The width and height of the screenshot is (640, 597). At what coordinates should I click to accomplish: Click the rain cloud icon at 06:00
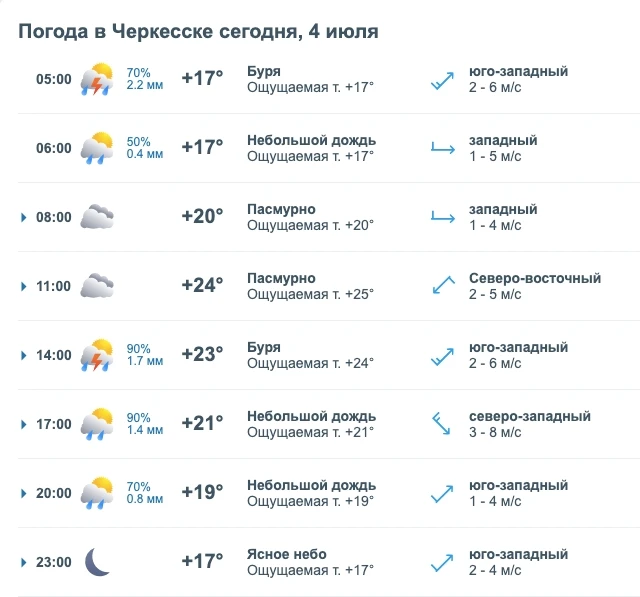97,148
